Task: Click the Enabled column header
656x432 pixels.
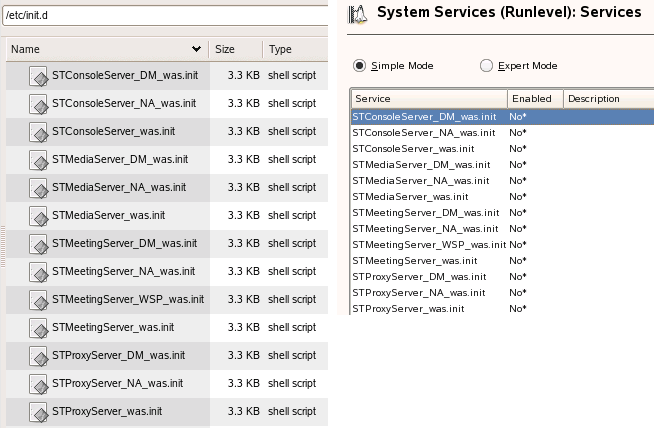Action: click(534, 99)
